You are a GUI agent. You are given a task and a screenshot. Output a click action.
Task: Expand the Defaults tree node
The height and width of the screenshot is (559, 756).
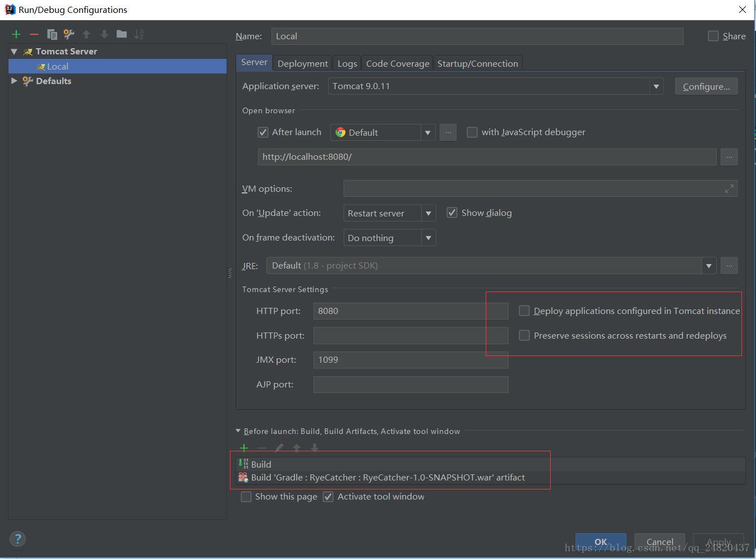(x=14, y=81)
